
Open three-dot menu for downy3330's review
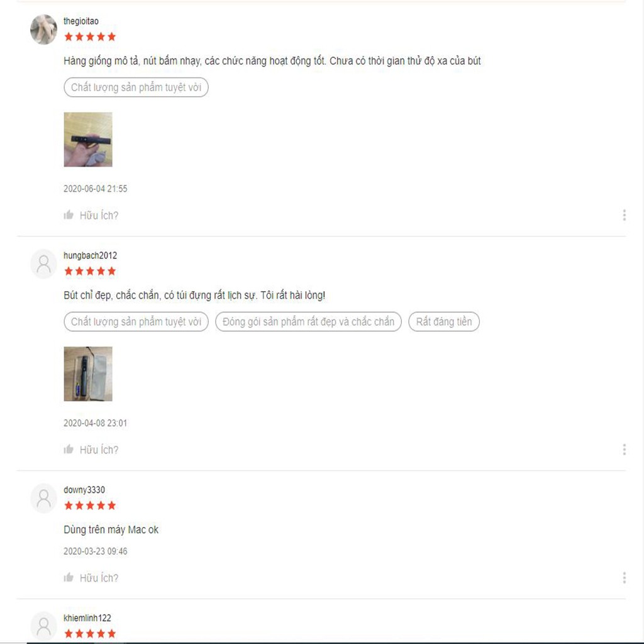[624, 577]
